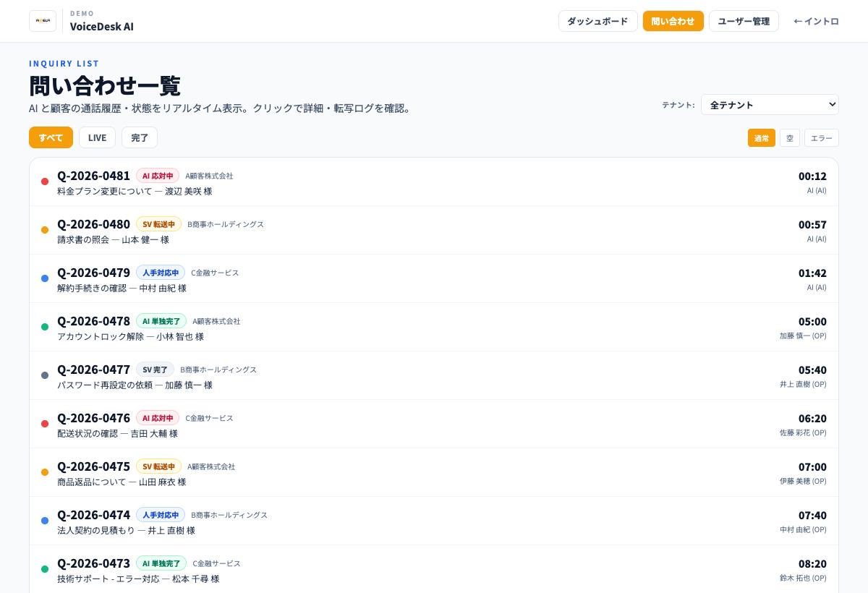
Task: Click the AI 単独完了 badge on Q-2026-0473
Action: click(161, 563)
